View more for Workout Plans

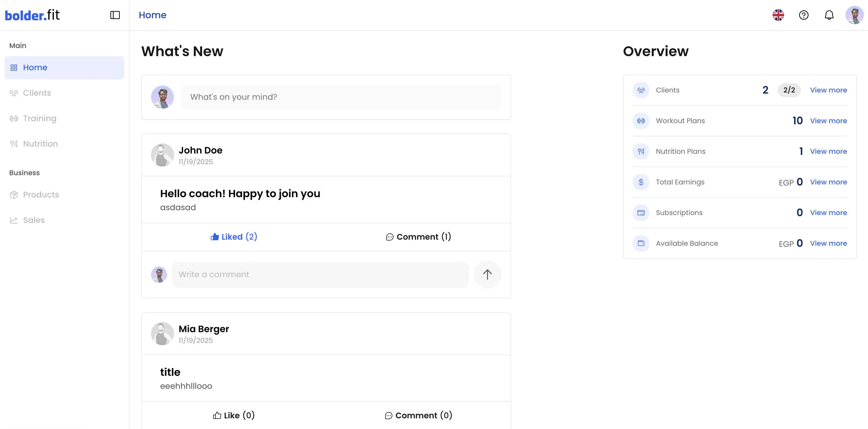point(828,121)
